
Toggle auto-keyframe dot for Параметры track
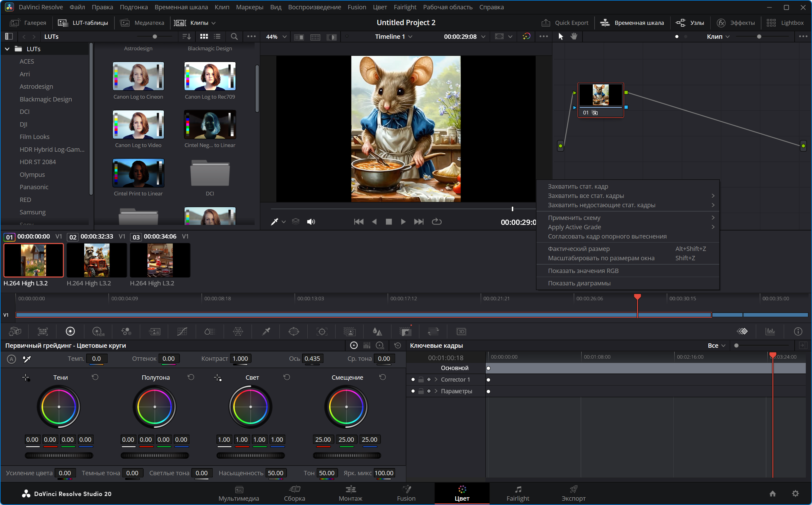coord(413,391)
